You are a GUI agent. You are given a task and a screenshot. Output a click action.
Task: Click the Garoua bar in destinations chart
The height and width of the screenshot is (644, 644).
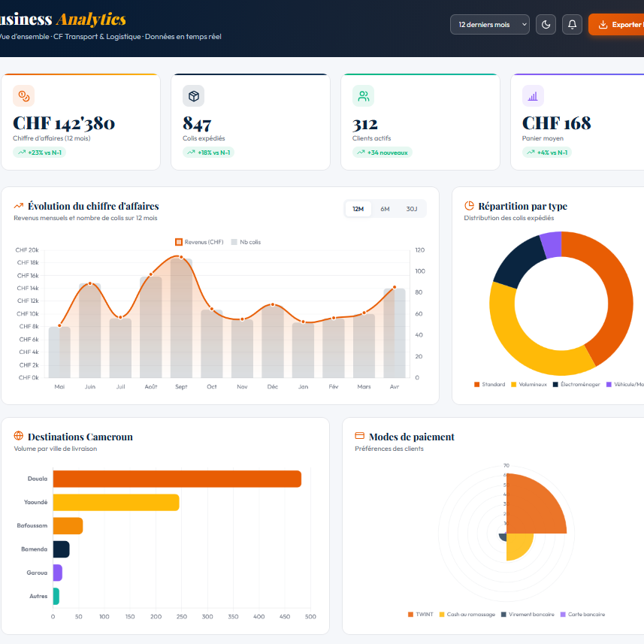point(58,573)
